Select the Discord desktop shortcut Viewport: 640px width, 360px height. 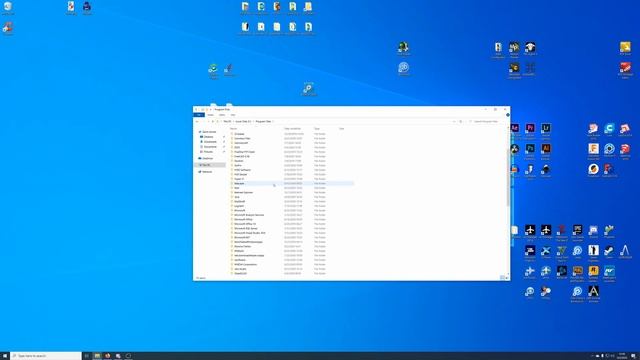tap(593, 231)
